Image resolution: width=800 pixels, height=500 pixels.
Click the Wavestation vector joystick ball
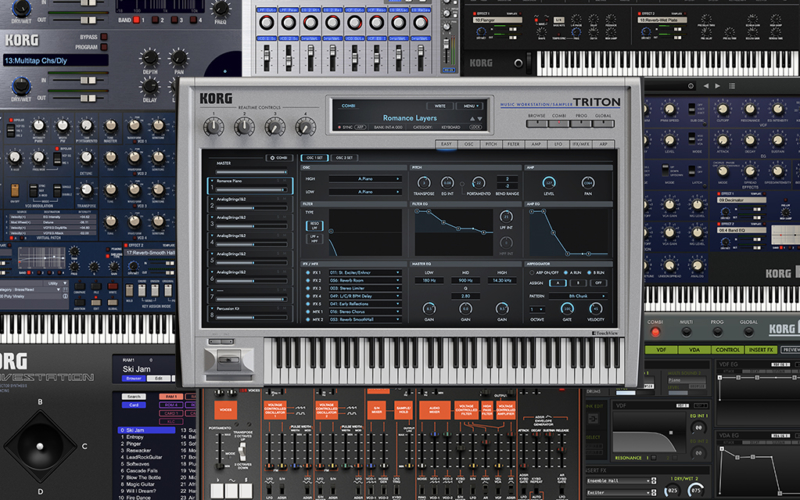(40, 446)
